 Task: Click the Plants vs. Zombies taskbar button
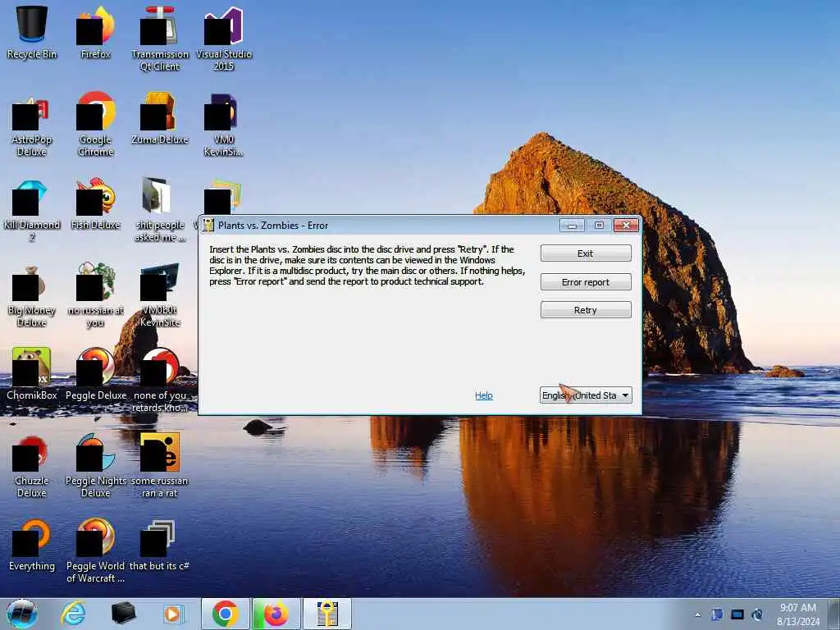pos(326,614)
